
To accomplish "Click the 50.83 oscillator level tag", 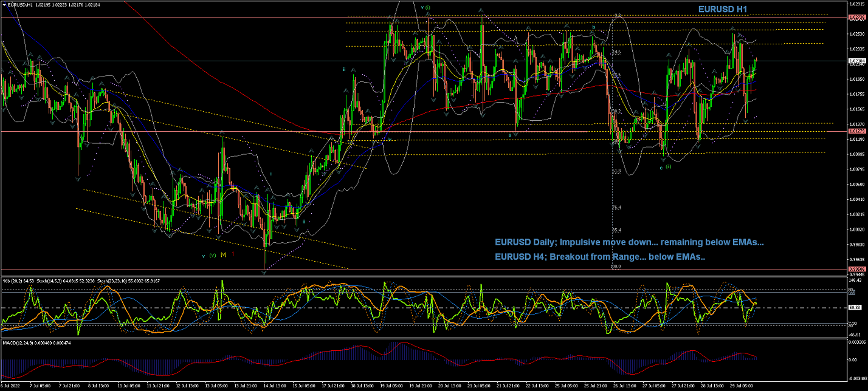I will [856, 308].
